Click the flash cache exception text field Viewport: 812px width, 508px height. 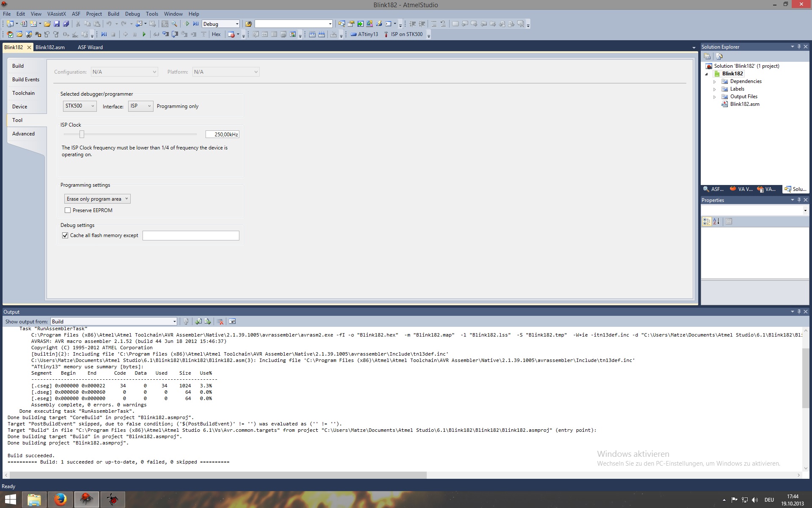(191, 235)
